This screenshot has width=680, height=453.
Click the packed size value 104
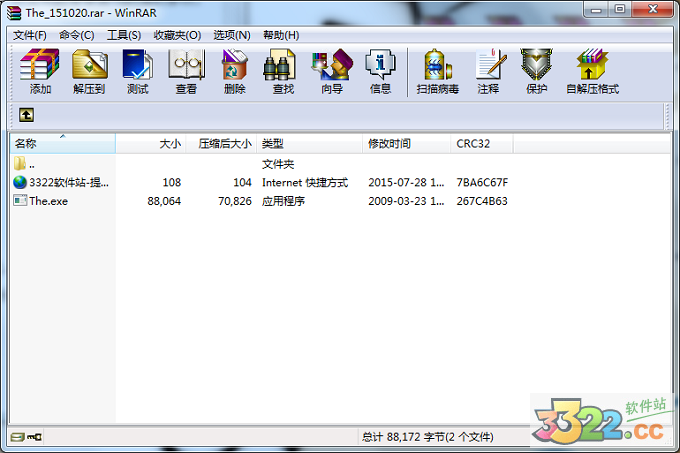tap(242, 183)
